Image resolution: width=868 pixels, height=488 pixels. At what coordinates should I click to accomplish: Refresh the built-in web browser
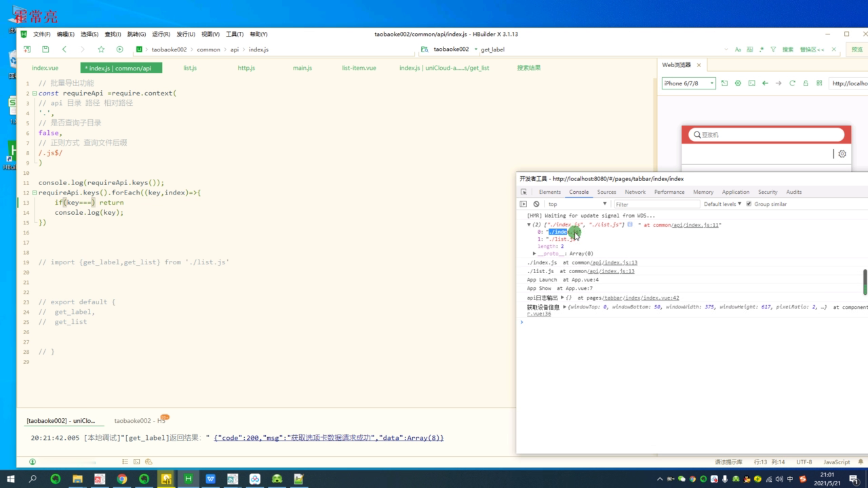coord(792,83)
